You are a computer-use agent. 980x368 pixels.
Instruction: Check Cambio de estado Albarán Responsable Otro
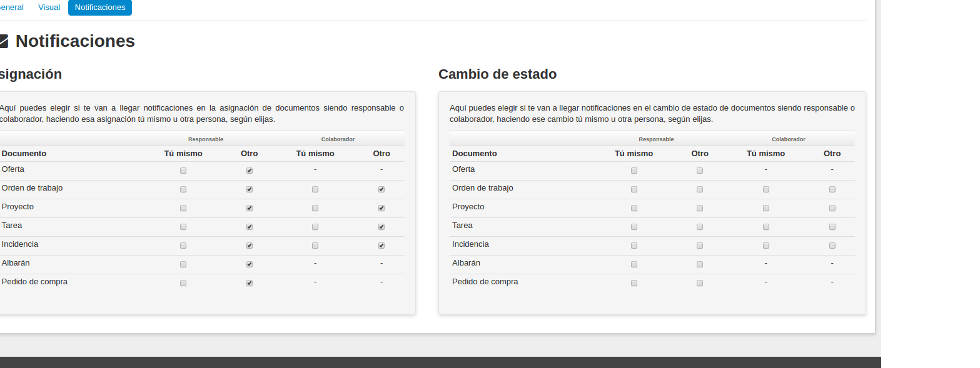point(700,264)
